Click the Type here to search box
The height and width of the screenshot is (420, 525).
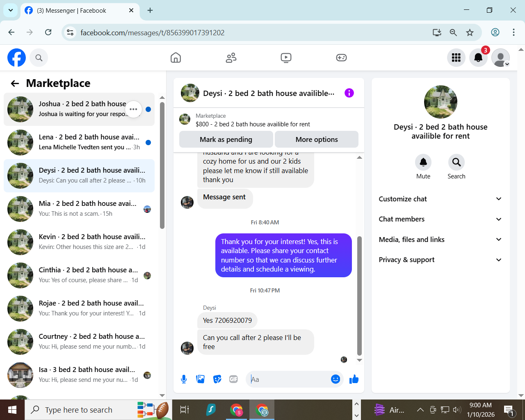98,410
